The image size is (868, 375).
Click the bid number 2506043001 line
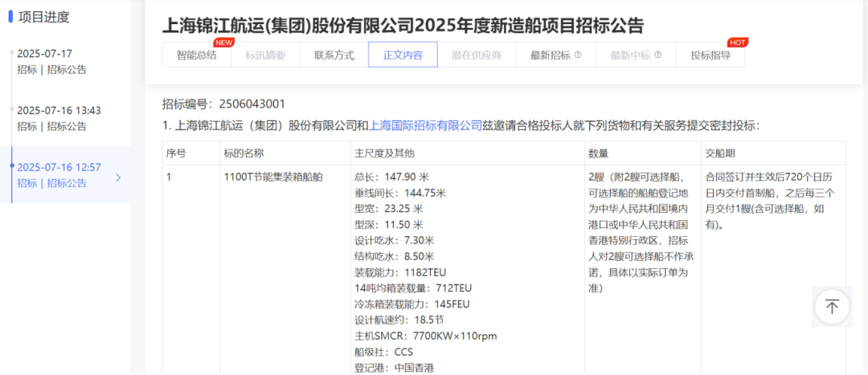pyautogui.click(x=223, y=104)
